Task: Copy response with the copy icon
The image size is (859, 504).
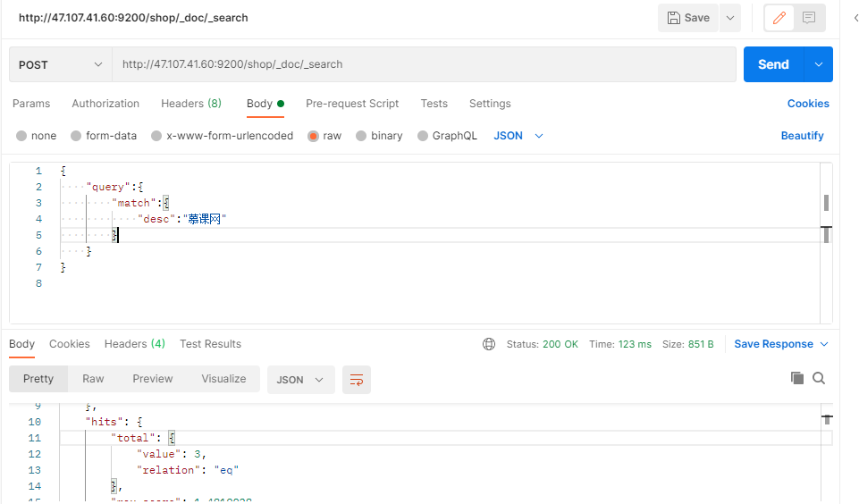Action: pos(797,378)
